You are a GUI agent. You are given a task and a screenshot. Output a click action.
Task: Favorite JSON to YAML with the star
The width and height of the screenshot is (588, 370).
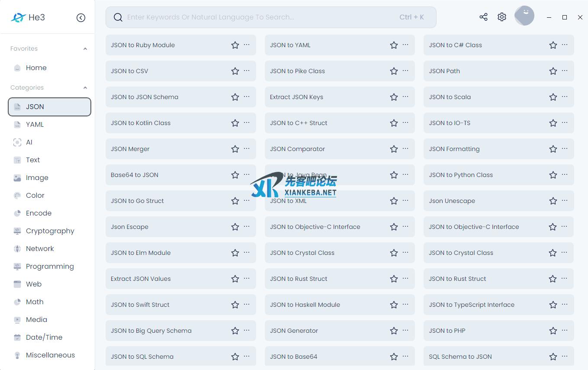[x=394, y=45]
